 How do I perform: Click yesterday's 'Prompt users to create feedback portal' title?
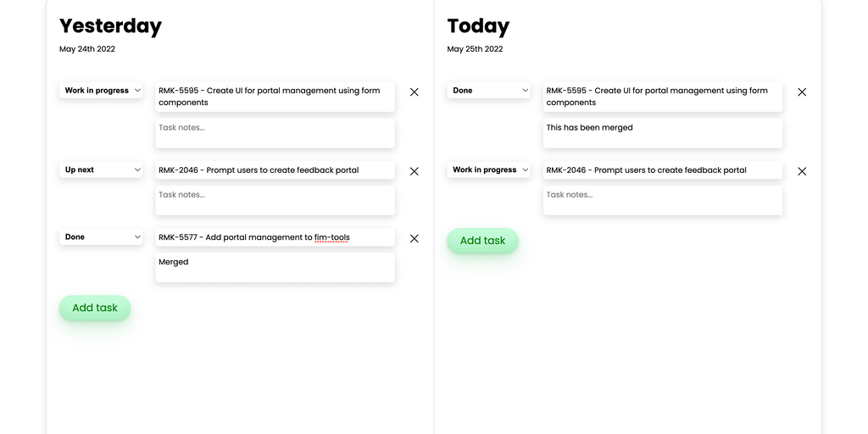click(x=275, y=170)
